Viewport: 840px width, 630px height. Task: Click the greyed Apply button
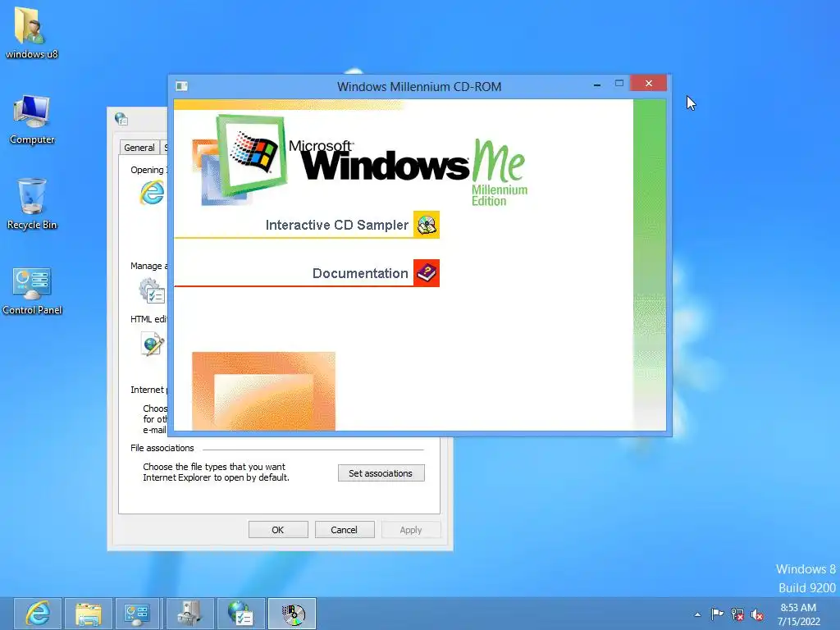coord(411,530)
